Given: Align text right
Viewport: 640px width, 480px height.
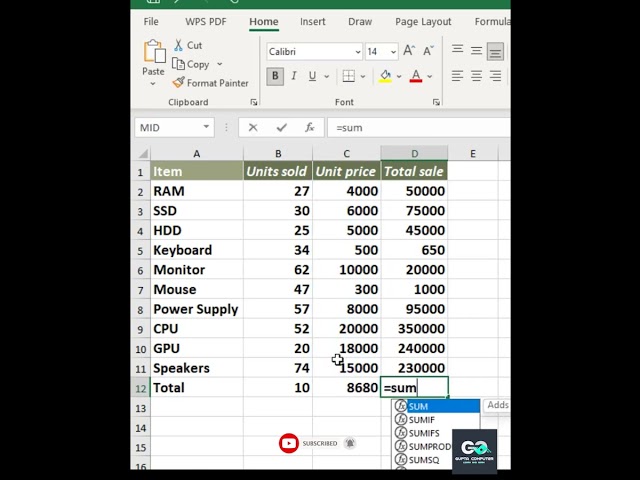Looking at the screenshot, I should coord(495,76).
